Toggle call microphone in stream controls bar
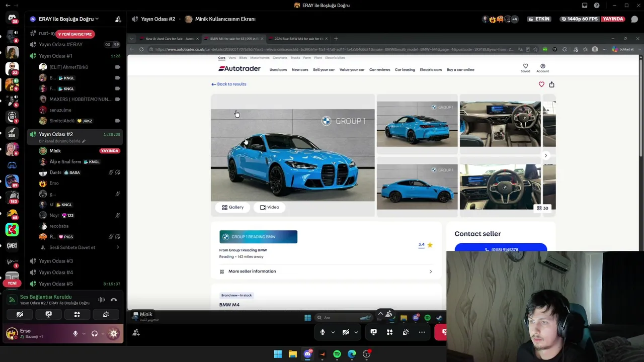 tap(323, 332)
